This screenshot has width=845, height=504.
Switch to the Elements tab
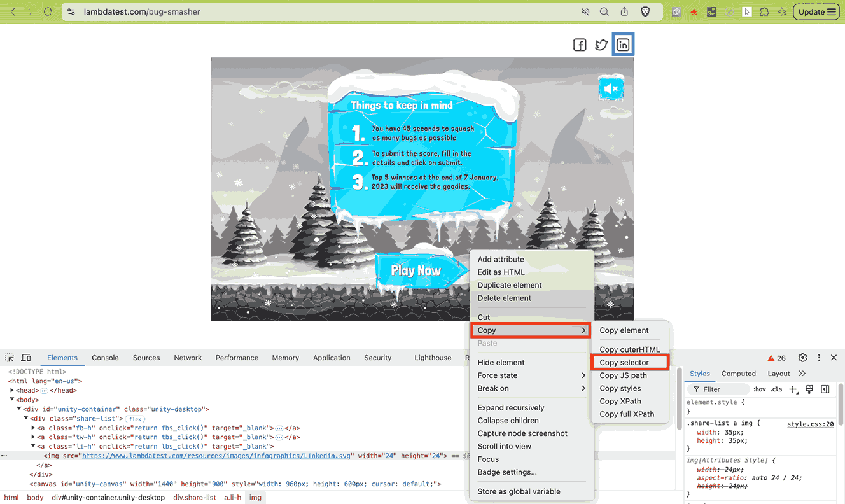click(62, 358)
